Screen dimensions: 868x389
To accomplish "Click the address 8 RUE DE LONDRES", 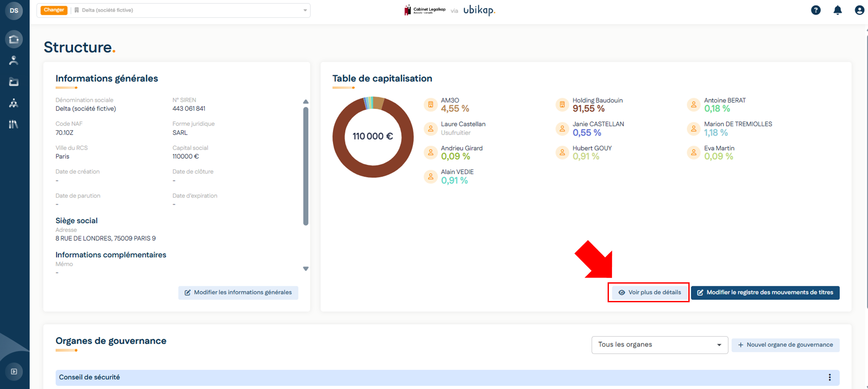I will [x=105, y=239].
